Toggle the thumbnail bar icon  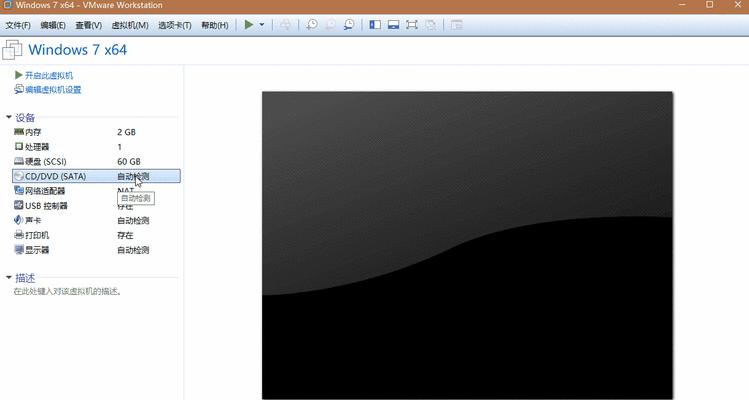point(393,24)
